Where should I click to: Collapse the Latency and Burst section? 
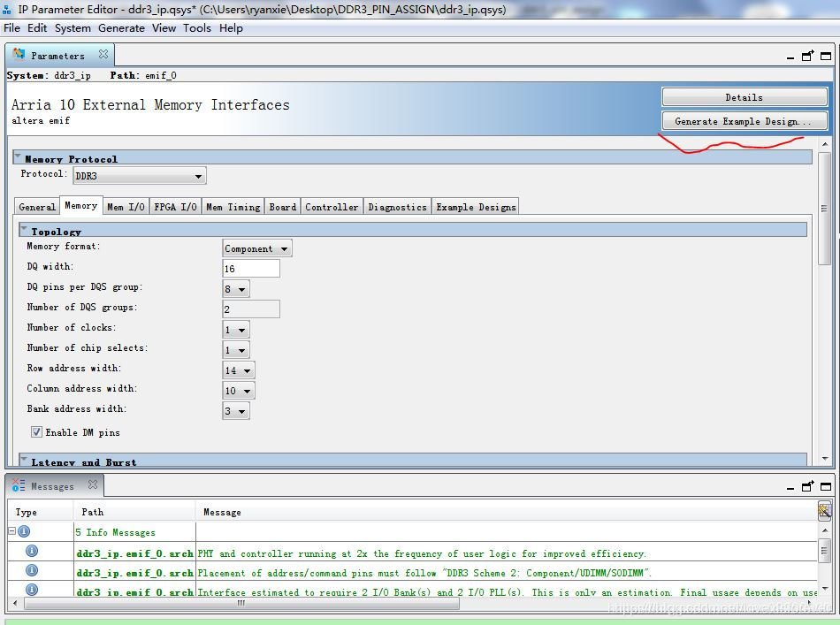coord(24,460)
